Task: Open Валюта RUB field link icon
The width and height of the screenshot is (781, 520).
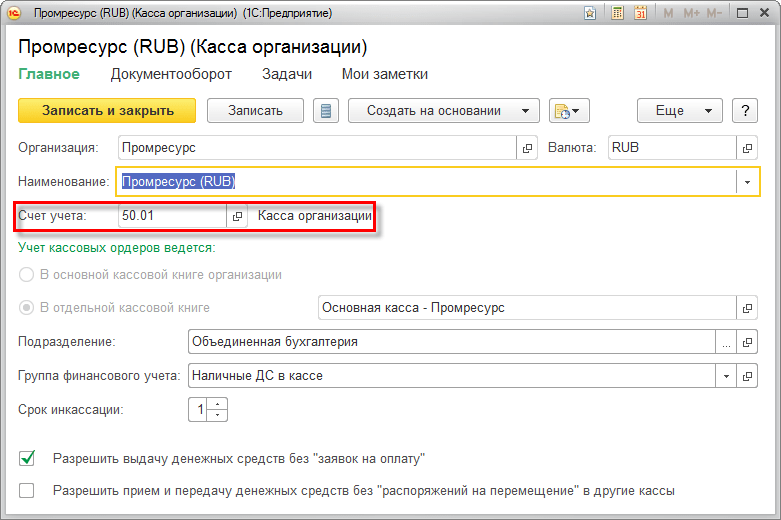Action: click(747, 148)
